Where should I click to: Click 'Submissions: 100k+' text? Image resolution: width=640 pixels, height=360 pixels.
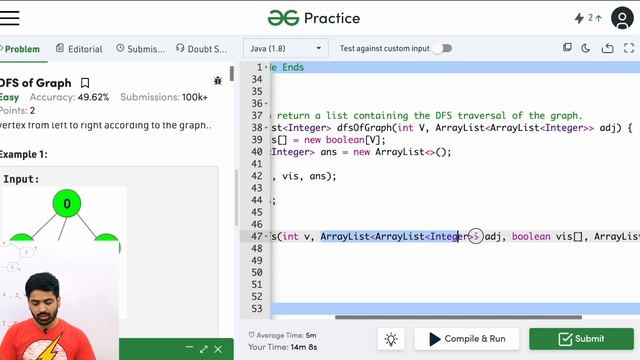pos(164,97)
